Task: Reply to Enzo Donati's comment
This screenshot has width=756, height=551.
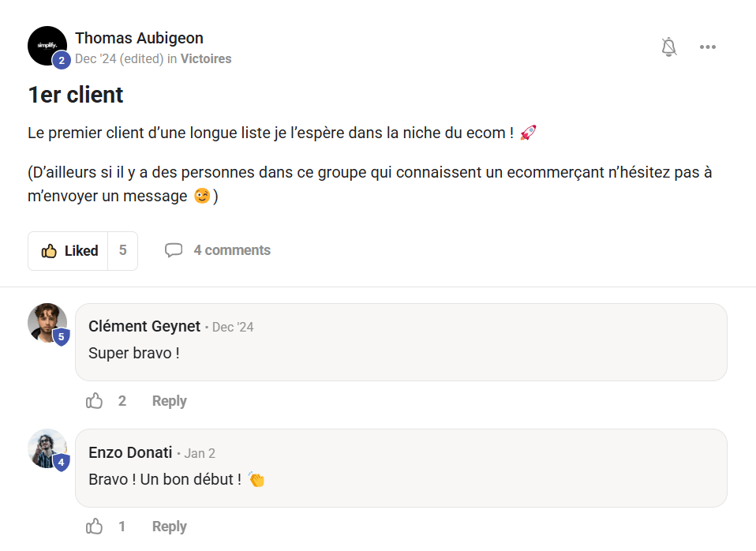Action: coord(169,527)
